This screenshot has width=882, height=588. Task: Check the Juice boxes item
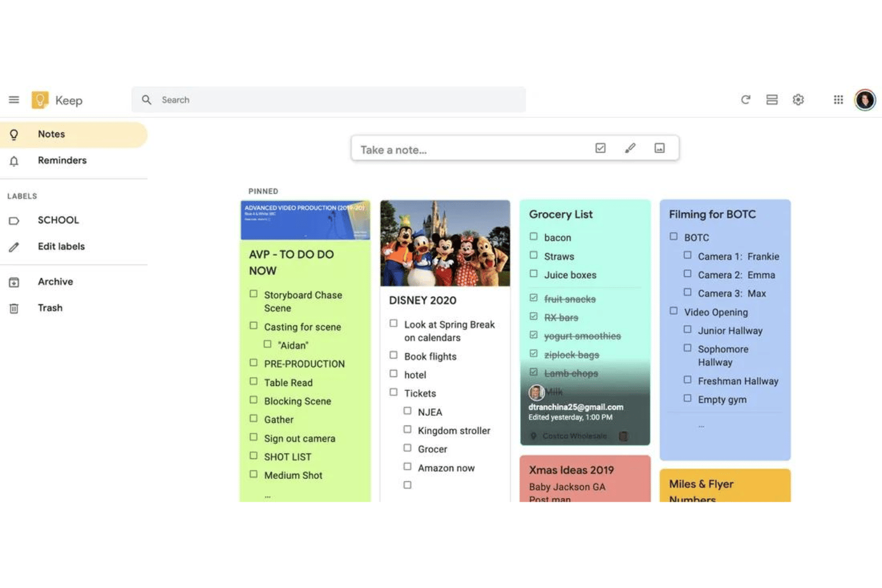coord(533,273)
